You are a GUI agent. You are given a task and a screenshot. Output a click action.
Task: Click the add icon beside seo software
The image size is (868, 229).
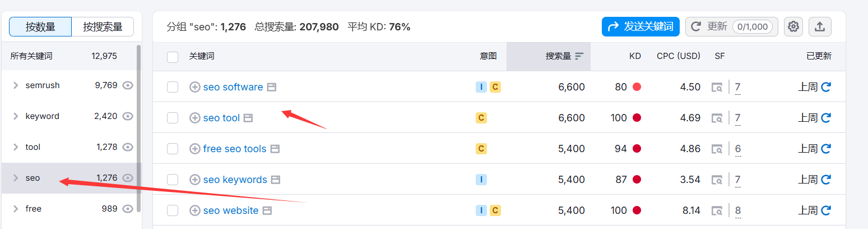tap(195, 87)
